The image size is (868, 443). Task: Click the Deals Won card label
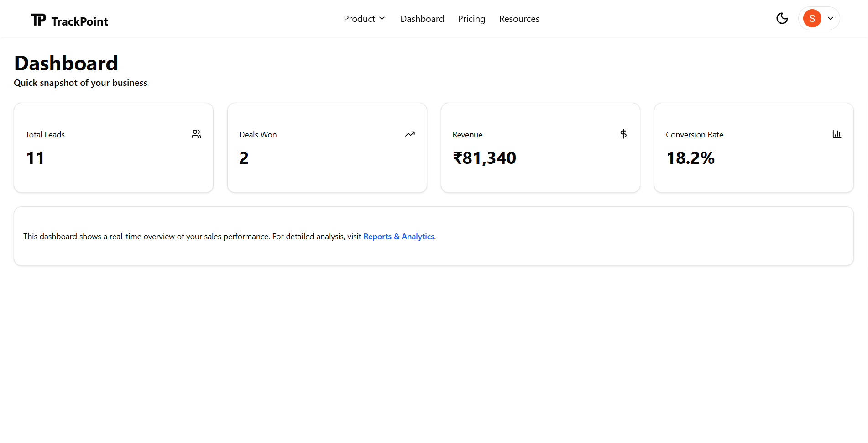258,135
